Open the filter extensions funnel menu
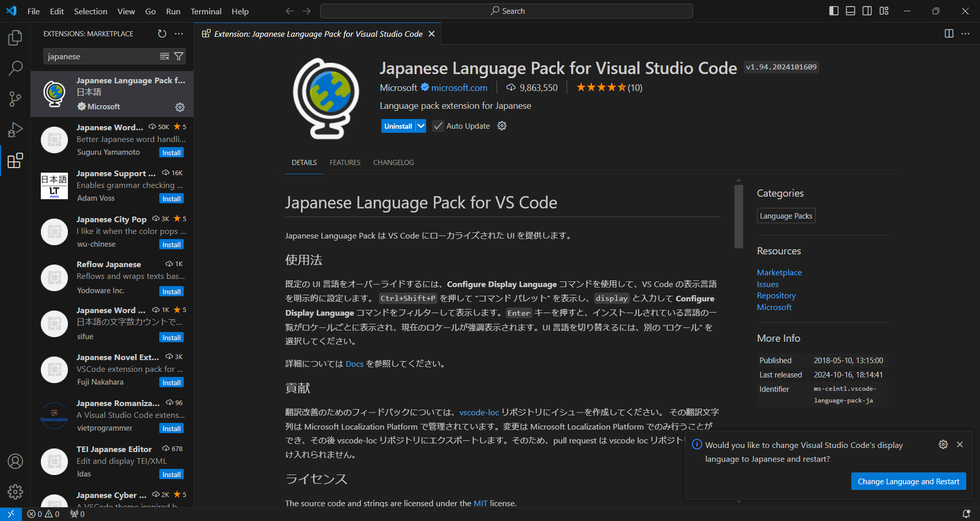The width and height of the screenshot is (980, 521). click(179, 56)
